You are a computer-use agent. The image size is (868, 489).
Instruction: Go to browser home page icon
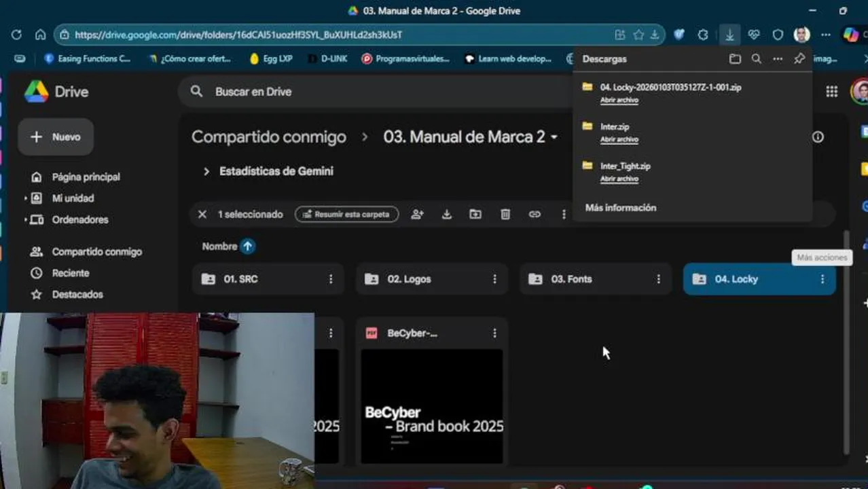(x=40, y=35)
